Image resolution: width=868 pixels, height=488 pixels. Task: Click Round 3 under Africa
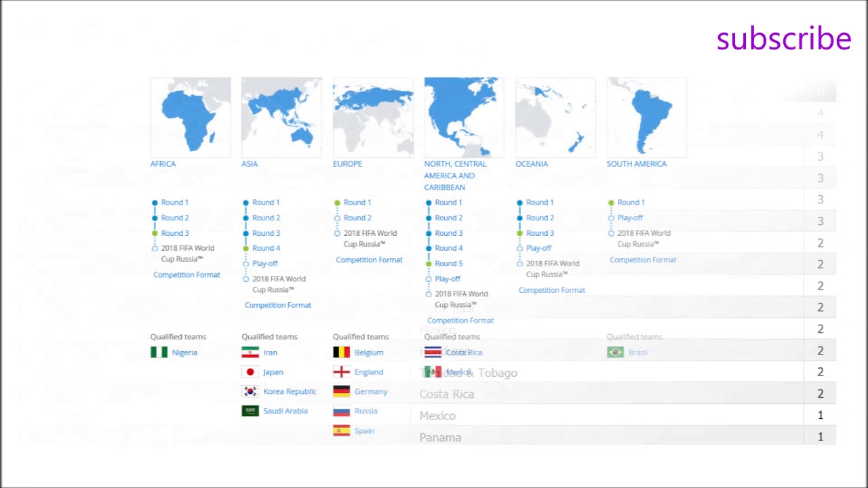(175, 233)
